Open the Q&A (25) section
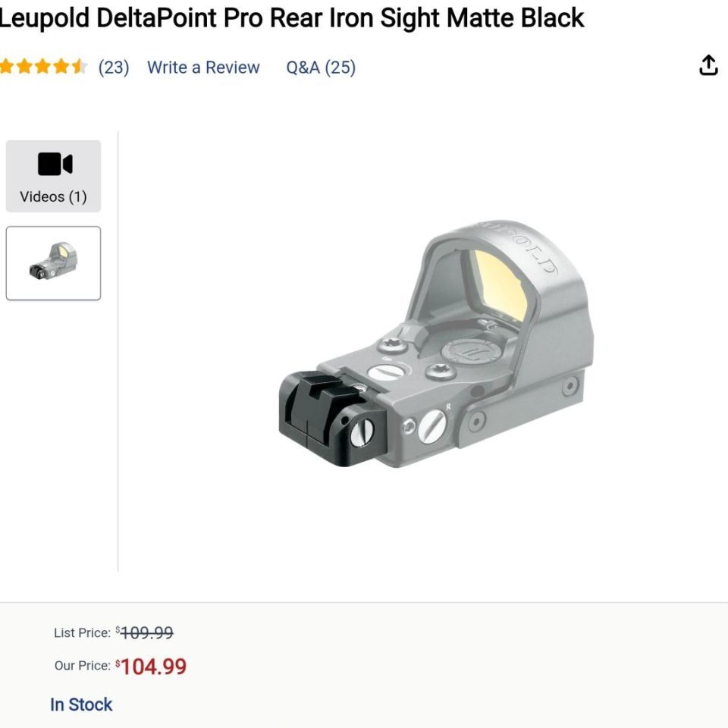The height and width of the screenshot is (728, 728). (320, 67)
